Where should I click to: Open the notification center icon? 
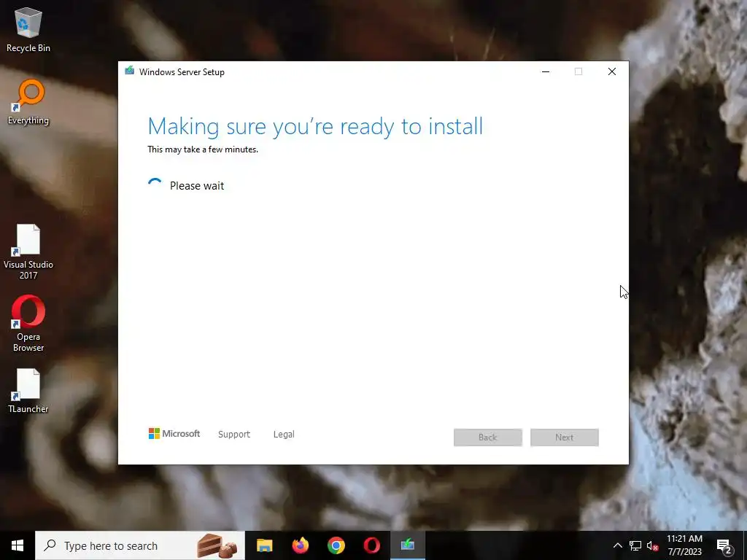(x=724, y=545)
